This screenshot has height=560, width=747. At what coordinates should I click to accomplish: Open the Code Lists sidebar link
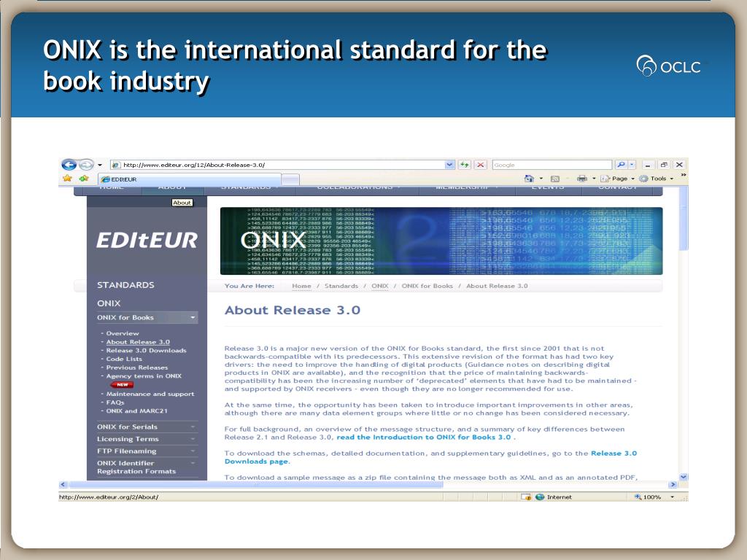point(124,359)
